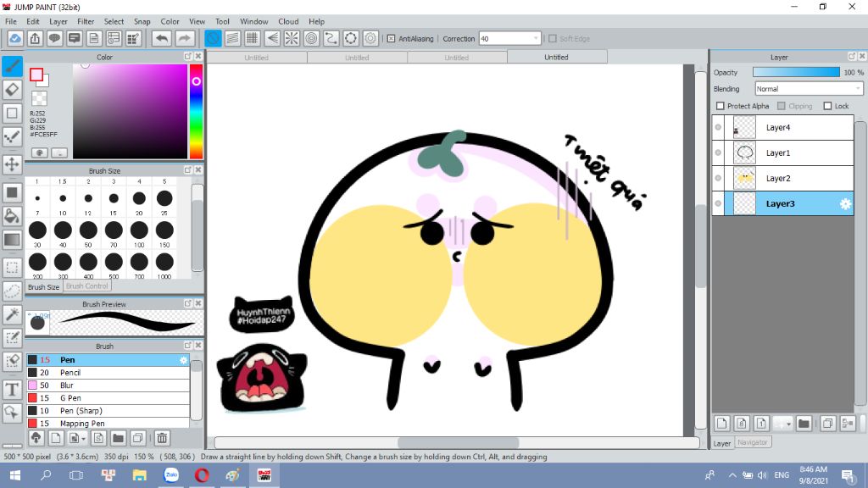Select the G Pen brush
868x488 pixels.
pos(108,398)
